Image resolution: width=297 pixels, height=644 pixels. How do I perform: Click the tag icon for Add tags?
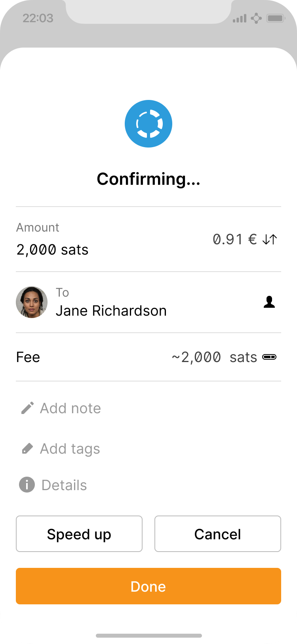[27, 448]
